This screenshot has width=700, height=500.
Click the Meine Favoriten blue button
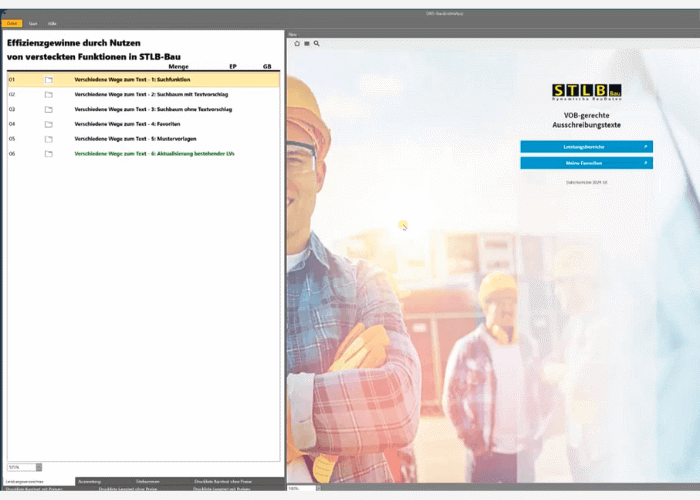pyautogui.click(x=586, y=163)
